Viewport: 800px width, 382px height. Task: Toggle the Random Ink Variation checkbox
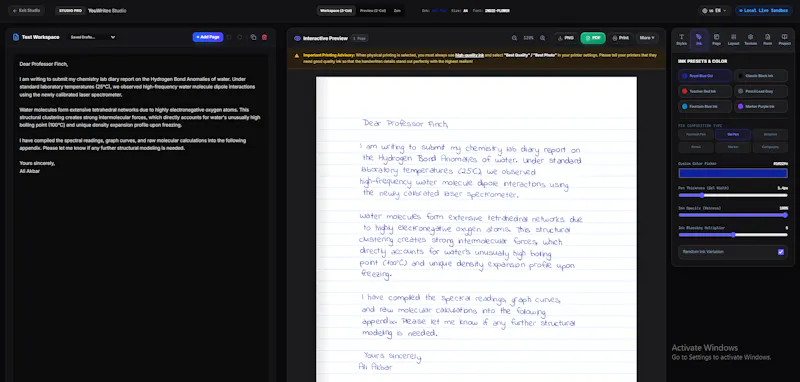781,252
